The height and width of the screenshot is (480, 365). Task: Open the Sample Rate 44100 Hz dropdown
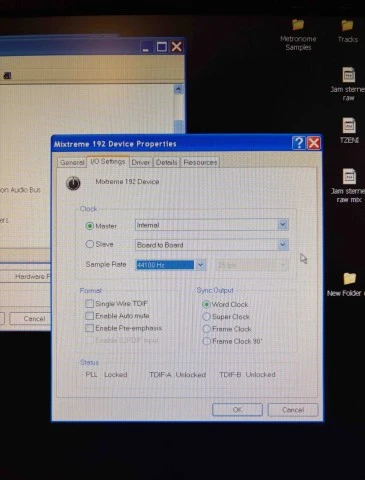point(200,265)
